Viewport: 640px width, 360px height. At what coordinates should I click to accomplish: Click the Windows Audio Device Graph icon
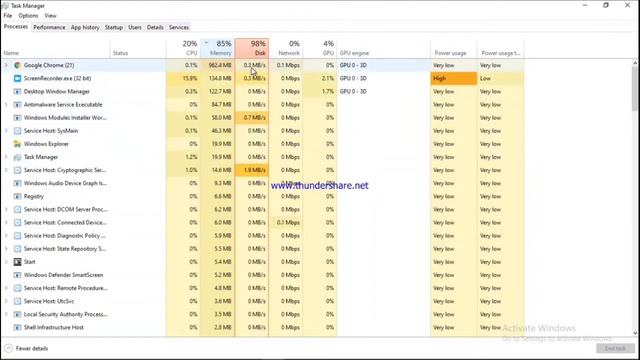(17, 183)
